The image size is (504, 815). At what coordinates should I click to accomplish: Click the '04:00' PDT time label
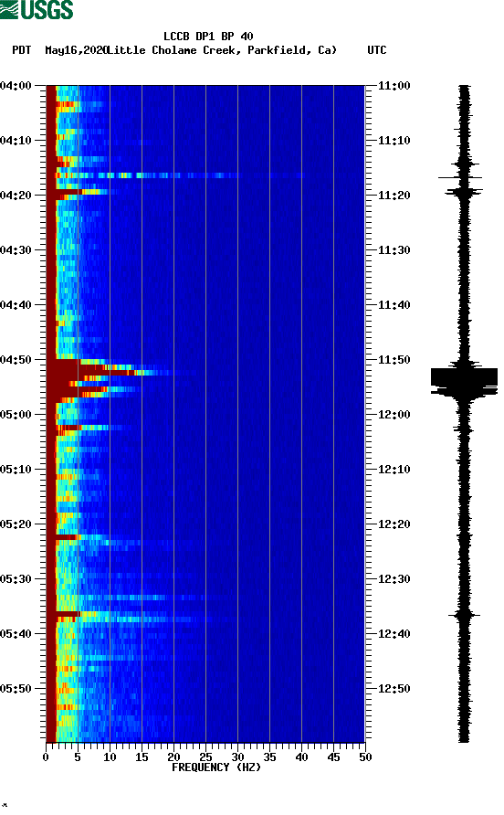tap(16, 86)
